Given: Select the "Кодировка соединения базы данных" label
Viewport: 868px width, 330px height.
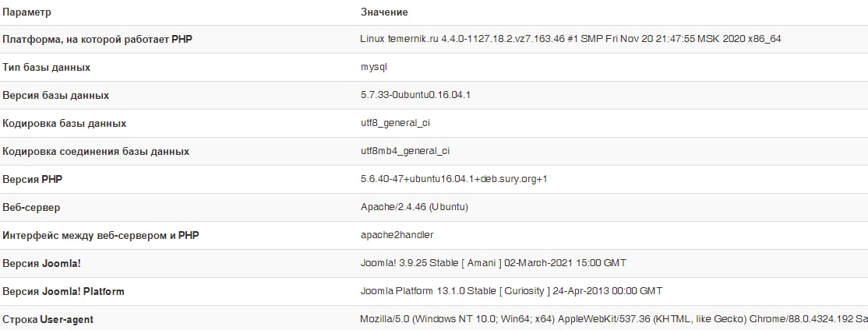Looking at the screenshot, I should (x=96, y=152).
